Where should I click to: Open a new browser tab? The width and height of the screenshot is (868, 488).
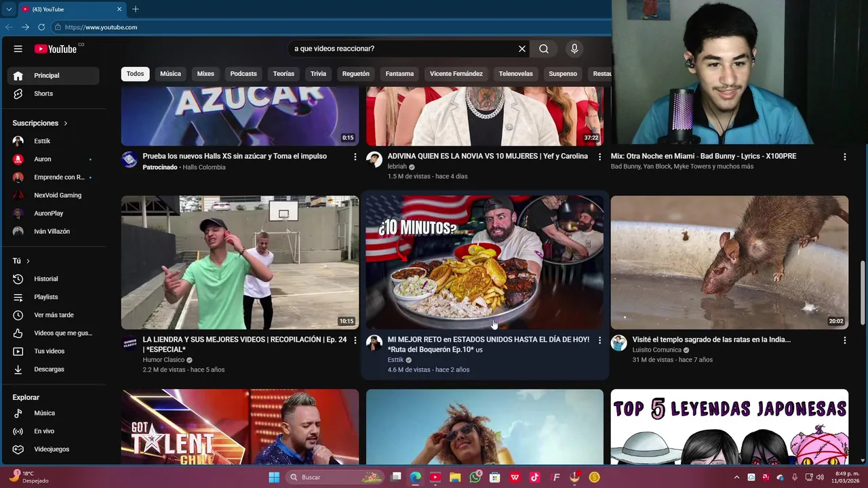[x=136, y=9]
